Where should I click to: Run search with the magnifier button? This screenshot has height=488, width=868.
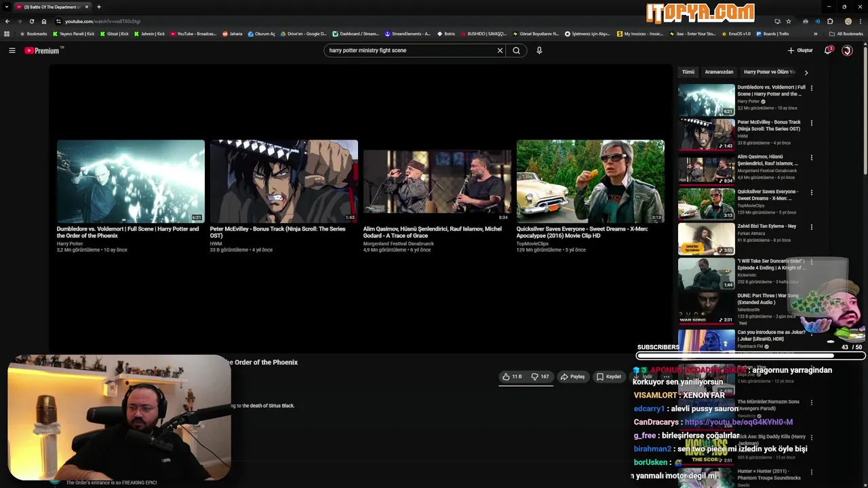pos(517,50)
